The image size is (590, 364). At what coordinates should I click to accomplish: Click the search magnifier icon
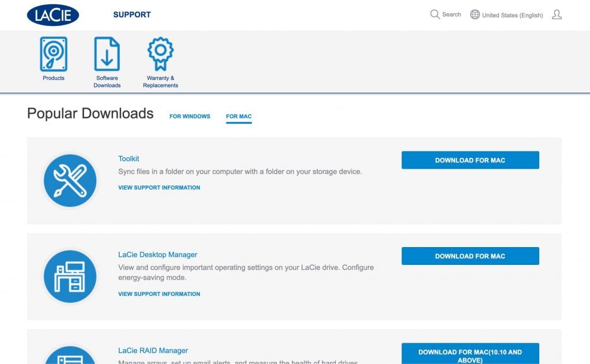(x=435, y=14)
